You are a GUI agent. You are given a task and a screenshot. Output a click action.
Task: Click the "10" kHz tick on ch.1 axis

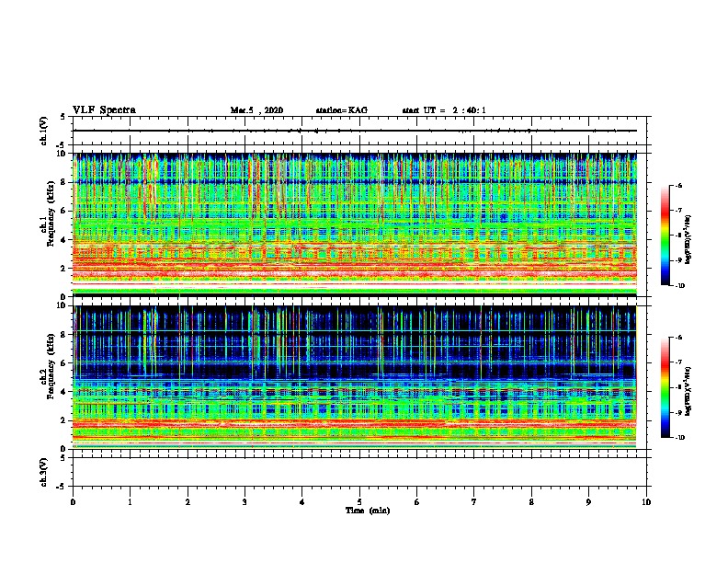(61, 154)
